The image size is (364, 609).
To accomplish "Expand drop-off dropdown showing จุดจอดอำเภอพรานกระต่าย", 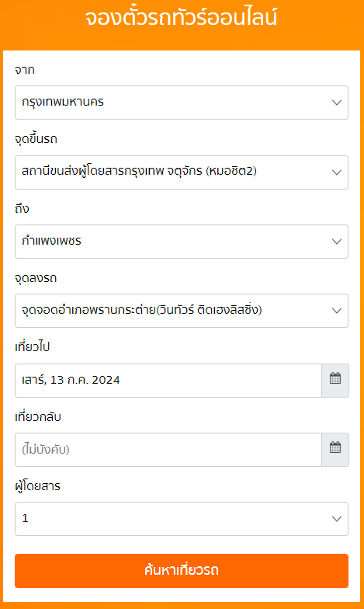I will point(182,311).
